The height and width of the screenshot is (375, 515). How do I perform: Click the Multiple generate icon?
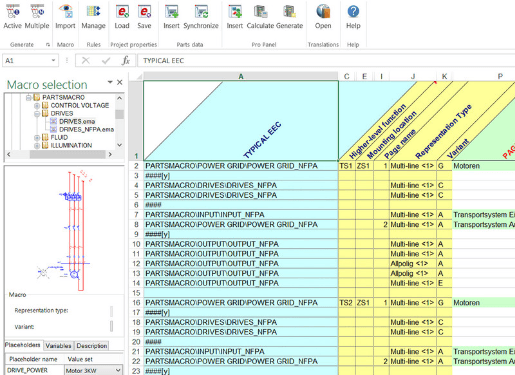coord(37,17)
